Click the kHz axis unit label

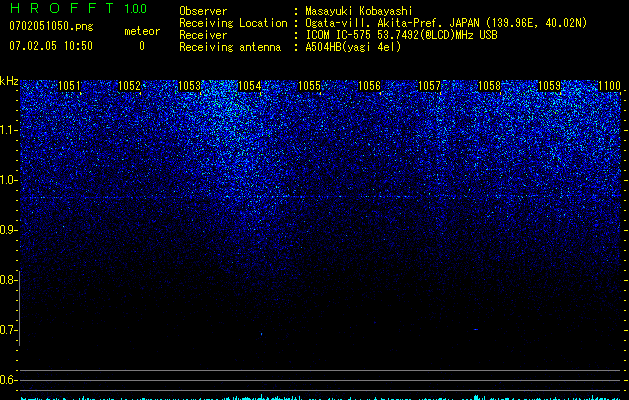[9, 81]
